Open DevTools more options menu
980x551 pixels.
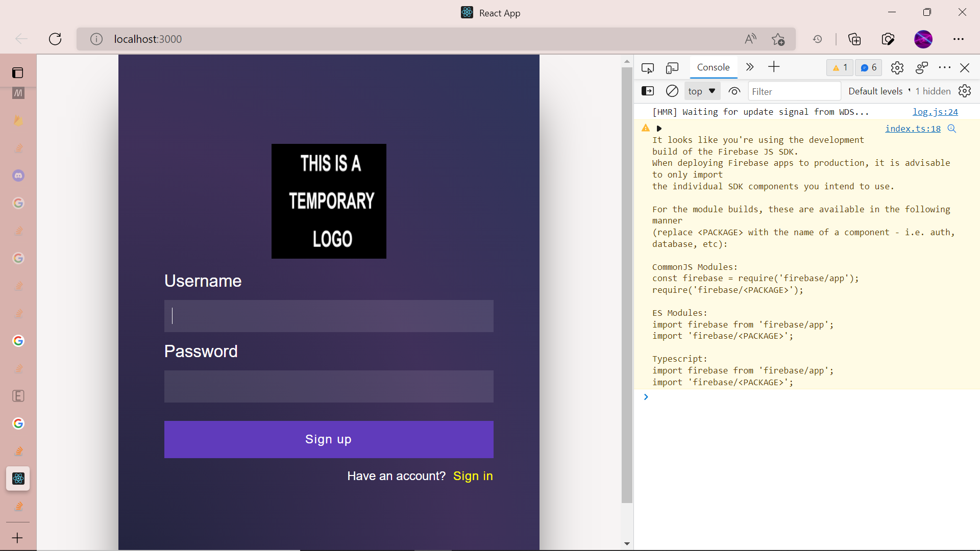[x=945, y=67]
